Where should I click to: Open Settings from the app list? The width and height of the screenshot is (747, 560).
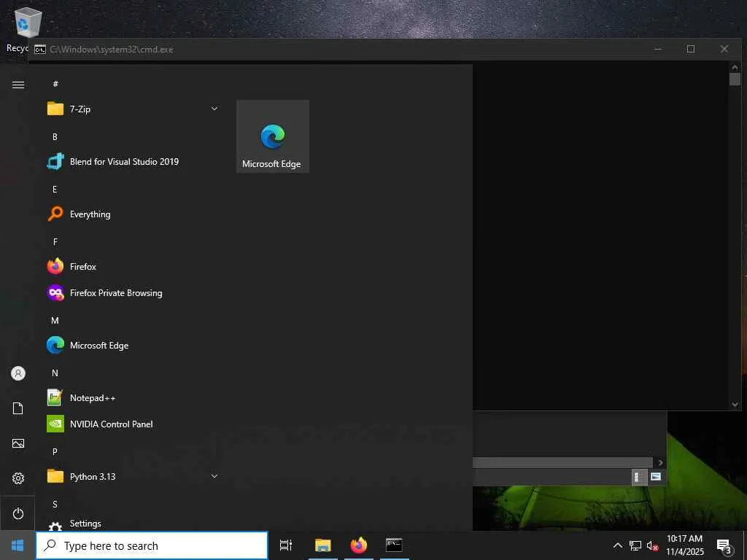tap(133, 524)
